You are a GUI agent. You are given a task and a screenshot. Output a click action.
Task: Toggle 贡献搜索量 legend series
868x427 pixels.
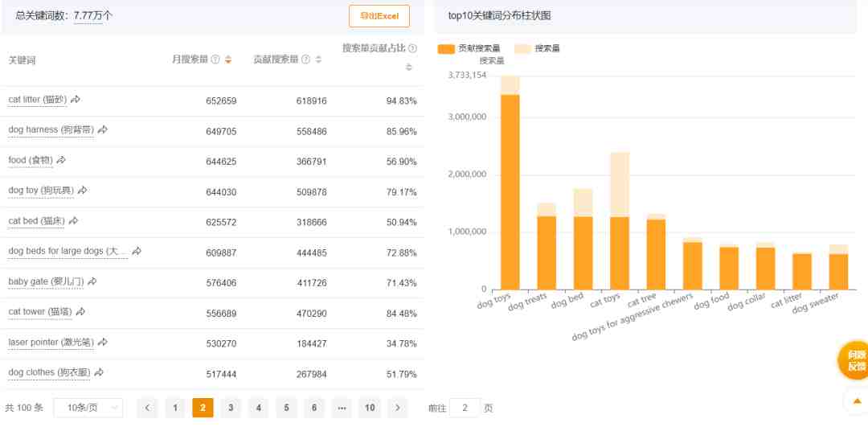(x=469, y=49)
